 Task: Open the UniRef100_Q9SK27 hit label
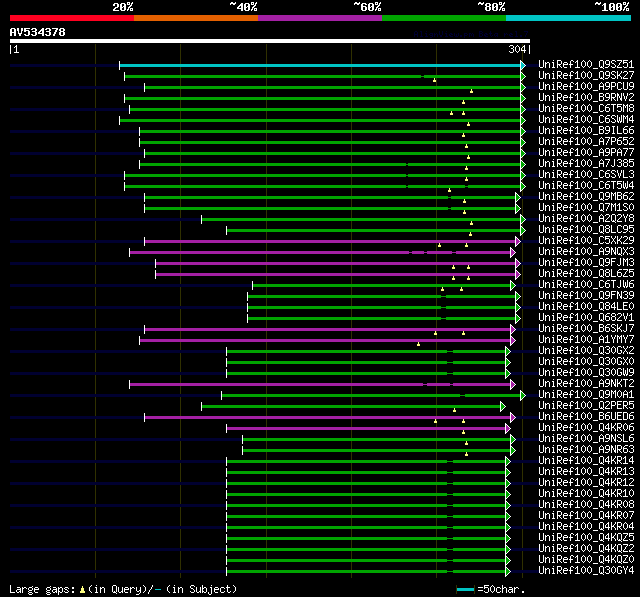586,75
